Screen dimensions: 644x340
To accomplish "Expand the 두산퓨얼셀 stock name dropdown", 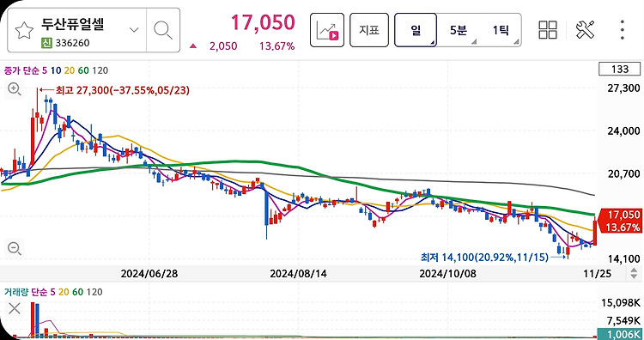I will 134,29.
